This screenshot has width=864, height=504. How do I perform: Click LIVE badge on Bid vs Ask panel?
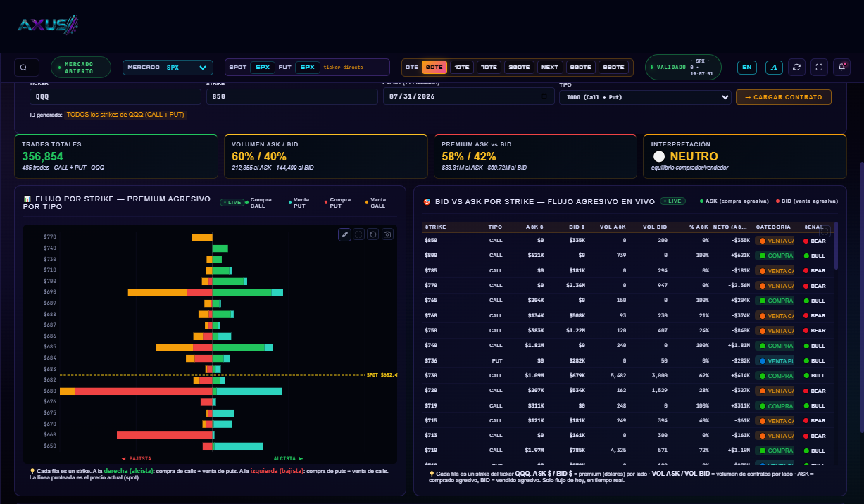672,201
